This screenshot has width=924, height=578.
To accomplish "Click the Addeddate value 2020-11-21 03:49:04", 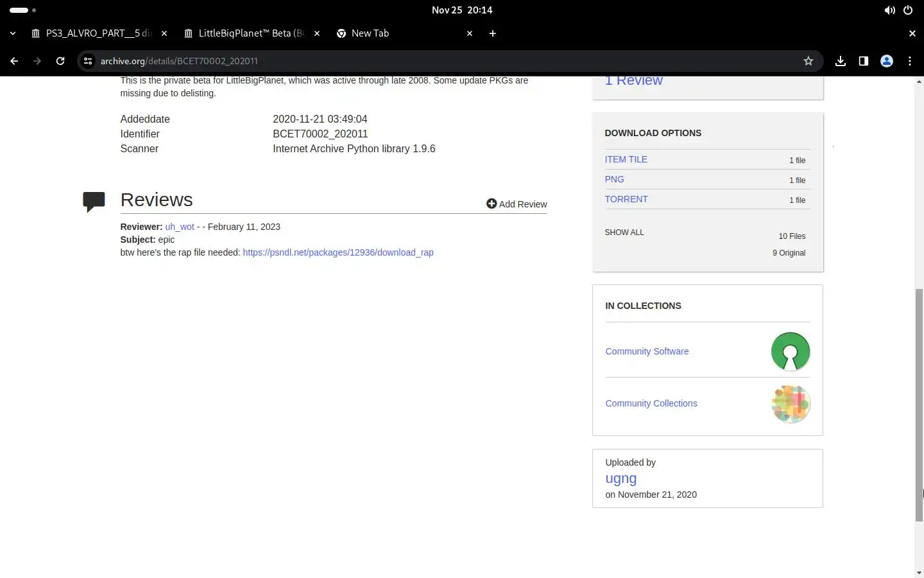I will pyautogui.click(x=320, y=119).
